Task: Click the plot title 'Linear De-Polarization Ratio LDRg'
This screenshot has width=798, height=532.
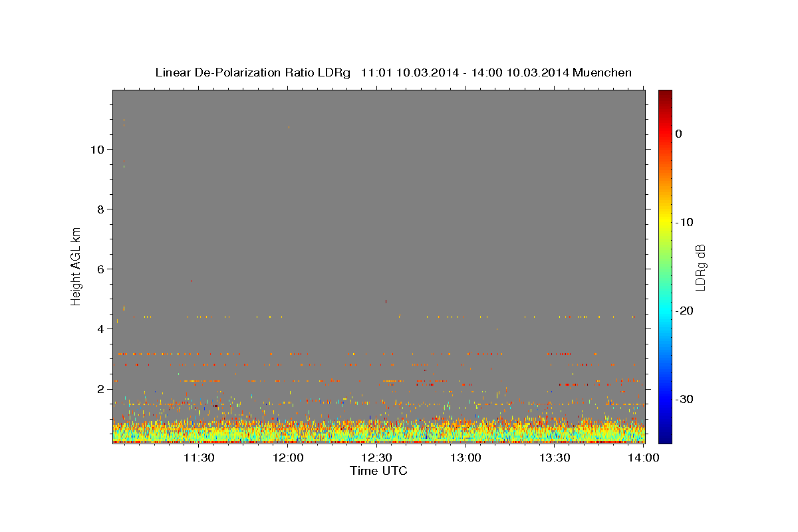Action: (252, 72)
